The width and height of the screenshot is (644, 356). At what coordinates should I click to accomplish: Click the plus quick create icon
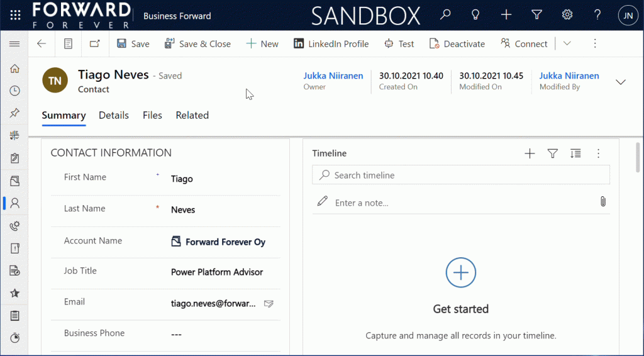506,15
